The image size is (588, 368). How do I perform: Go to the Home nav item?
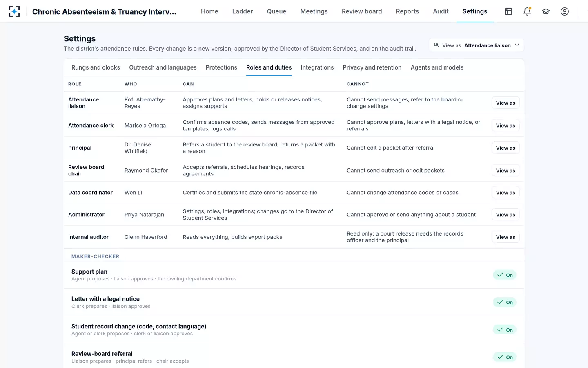(x=209, y=11)
